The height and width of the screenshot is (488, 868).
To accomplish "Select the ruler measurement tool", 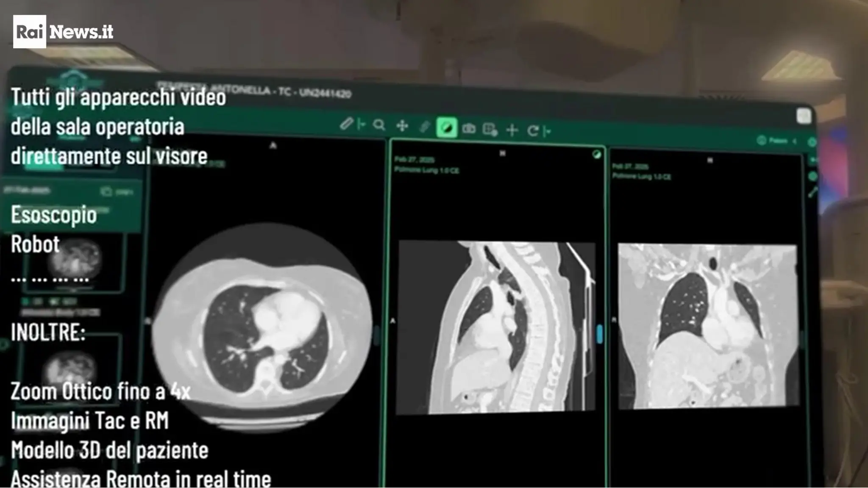I will (x=346, y=124).
